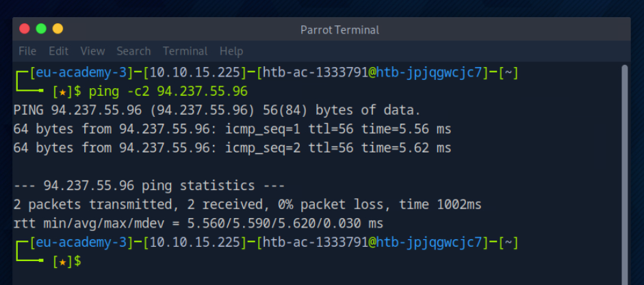Image resolution: width=644 pixels, height=285 pixels.
Task: Open the Terminal menu
Action: (185, 51)
